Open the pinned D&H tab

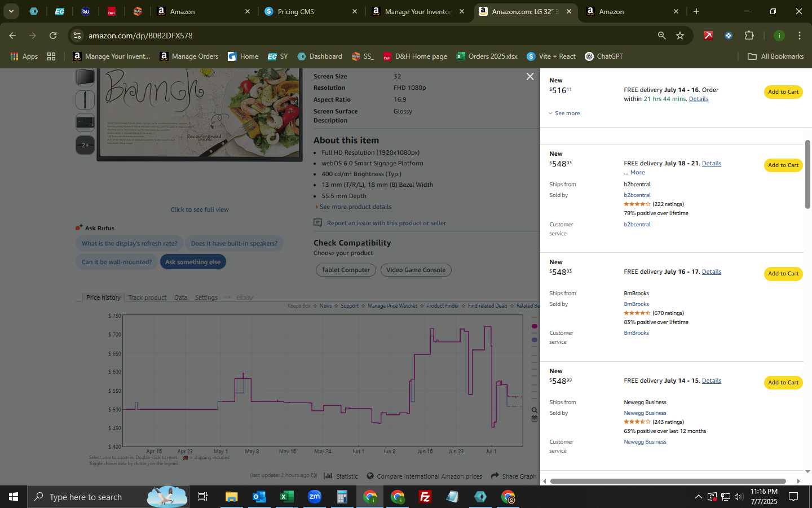111,11
